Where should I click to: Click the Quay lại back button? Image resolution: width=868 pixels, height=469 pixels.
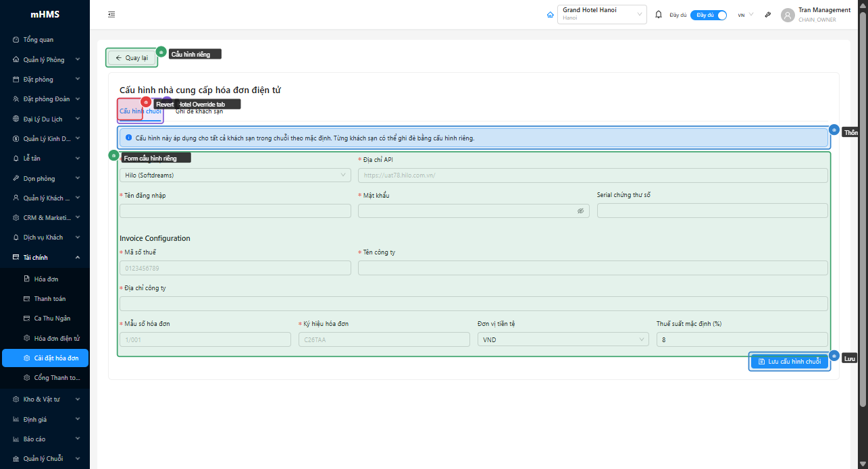(132, 58)
